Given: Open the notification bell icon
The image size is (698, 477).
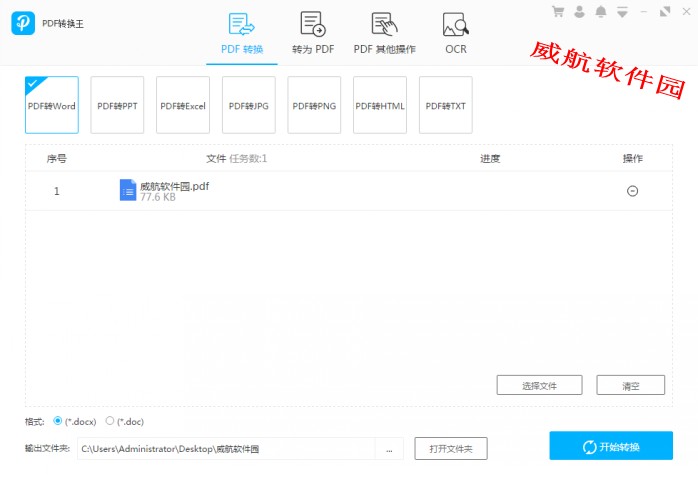Looking at the screenshot, I should [601, 12].
